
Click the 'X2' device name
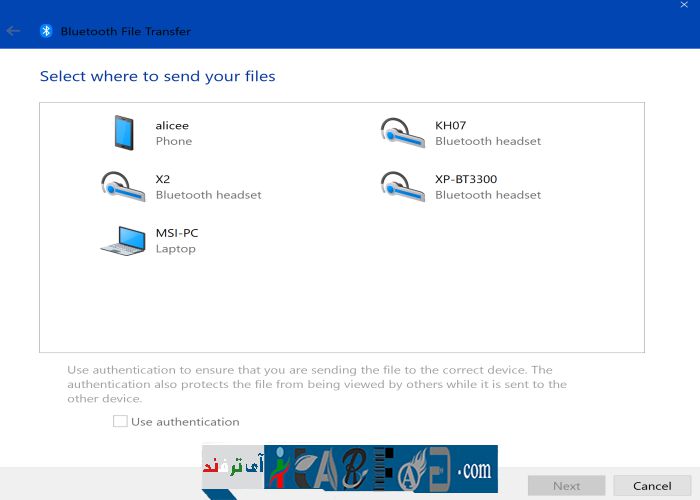point(163,179)
